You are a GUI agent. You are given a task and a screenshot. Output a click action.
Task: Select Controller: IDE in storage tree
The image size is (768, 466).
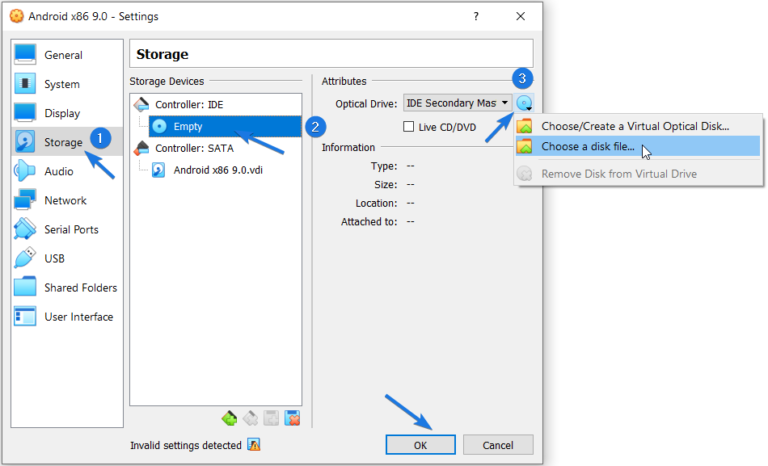(189, 105)
